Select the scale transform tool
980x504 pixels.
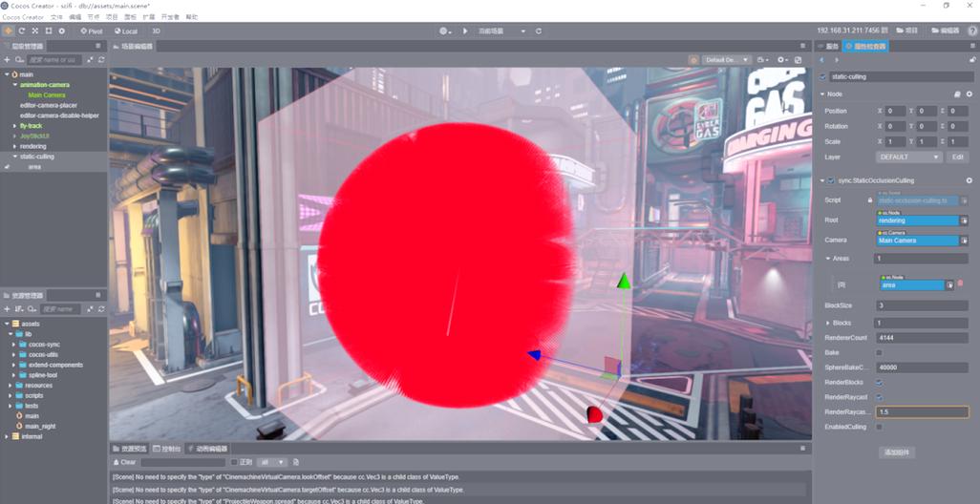tap(35, 31)
